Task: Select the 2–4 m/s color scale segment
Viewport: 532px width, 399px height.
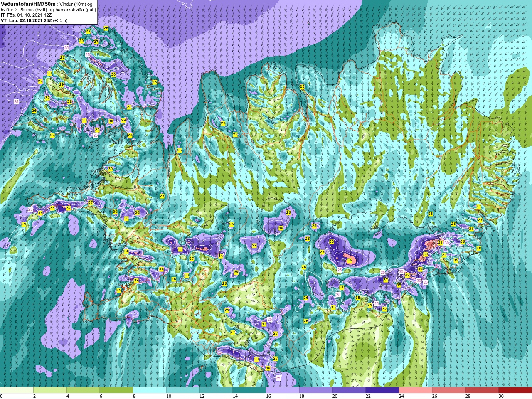Action: 50,390
